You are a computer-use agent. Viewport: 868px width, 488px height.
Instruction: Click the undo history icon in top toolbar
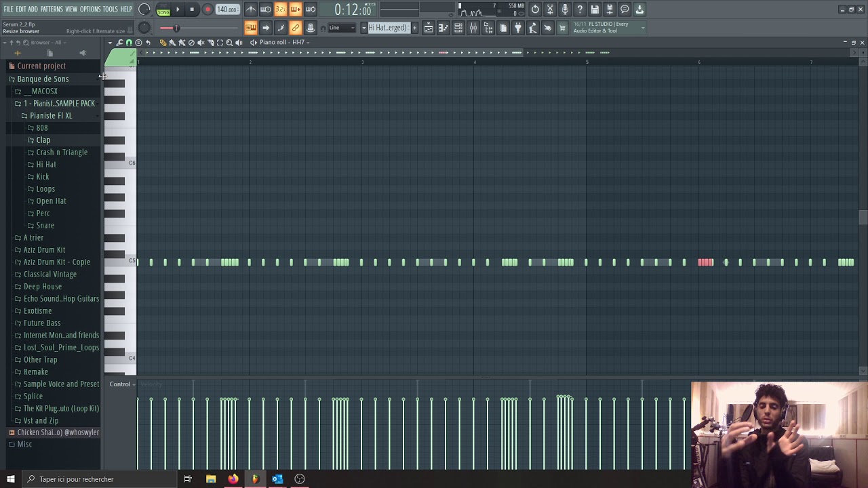click(535, 9)
